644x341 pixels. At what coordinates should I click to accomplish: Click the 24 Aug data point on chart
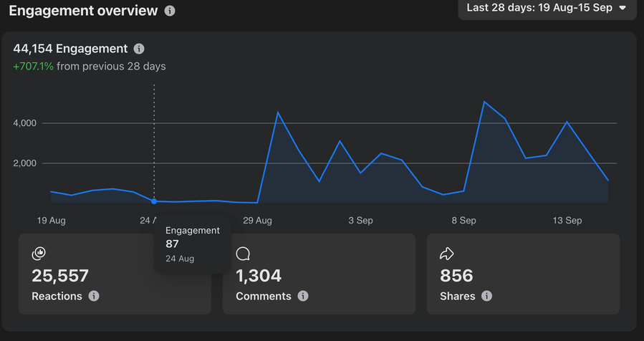pos(154,201)
